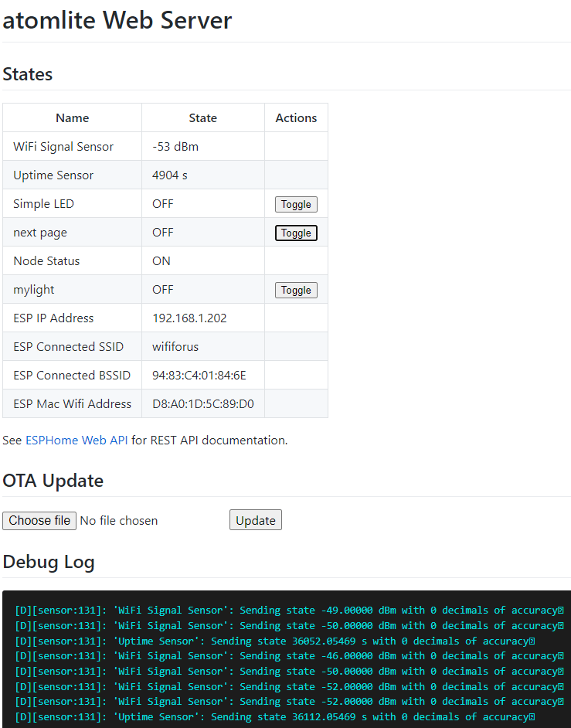The width and height of the screenshot is (571, 728).
Task: Click the Debug Log heading
Action: coord(49,562)
